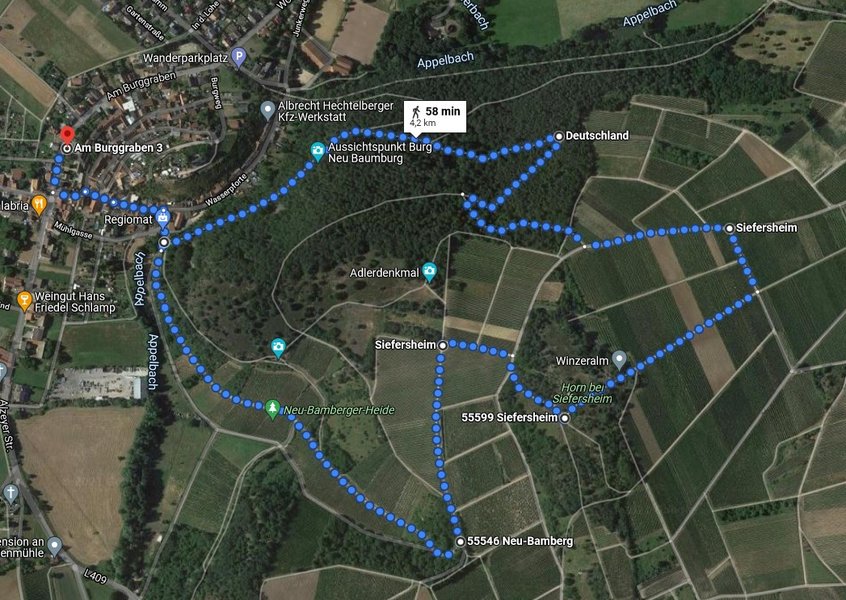Viewport: 846px width, 600px height.
Task: Click the 55546 Neu-Bamberg waypoint
Action: tap(460, 541)
